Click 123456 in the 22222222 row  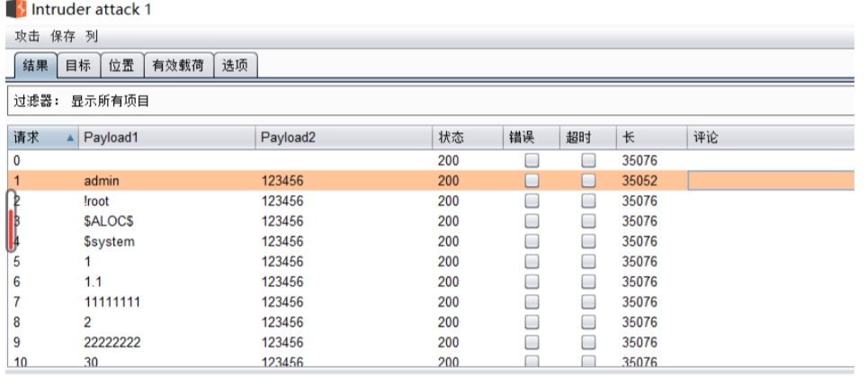[x=282, y=342]
